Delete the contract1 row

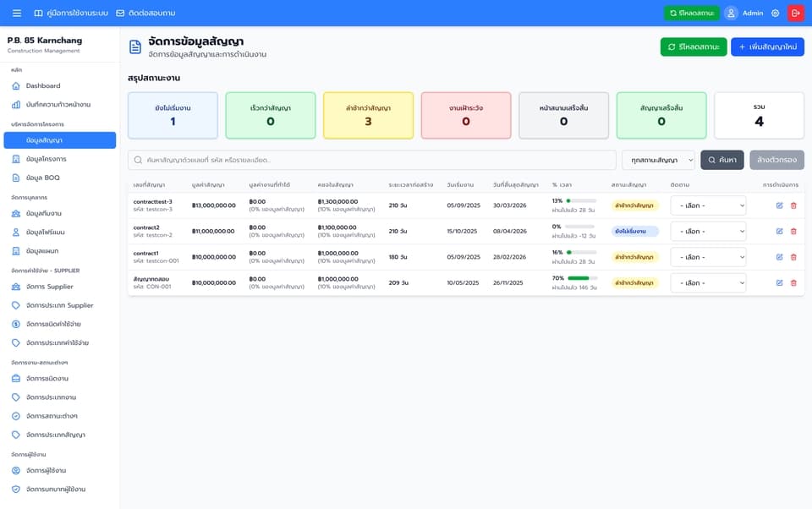click(x=793, y=257)
